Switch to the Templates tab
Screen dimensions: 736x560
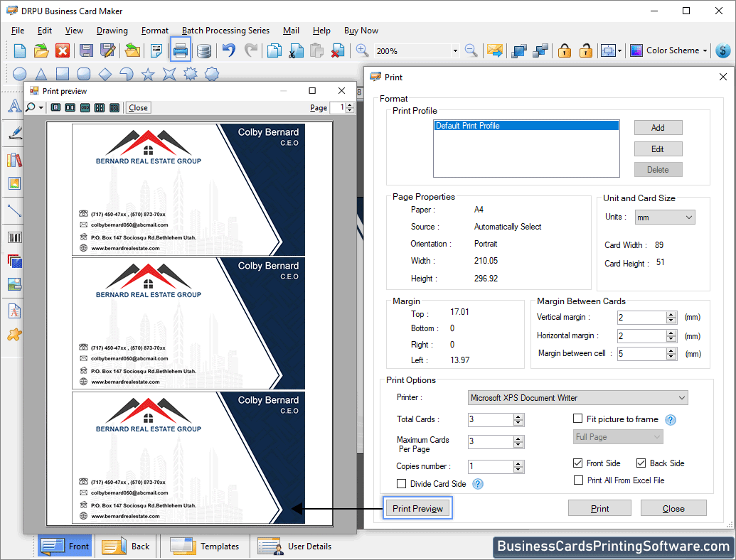[205, 546]
